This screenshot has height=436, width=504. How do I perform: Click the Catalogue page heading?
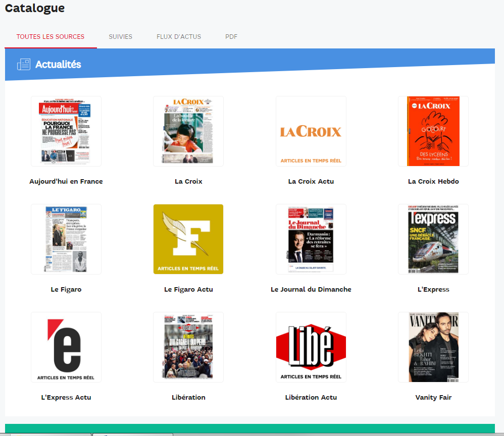point(34,8)
